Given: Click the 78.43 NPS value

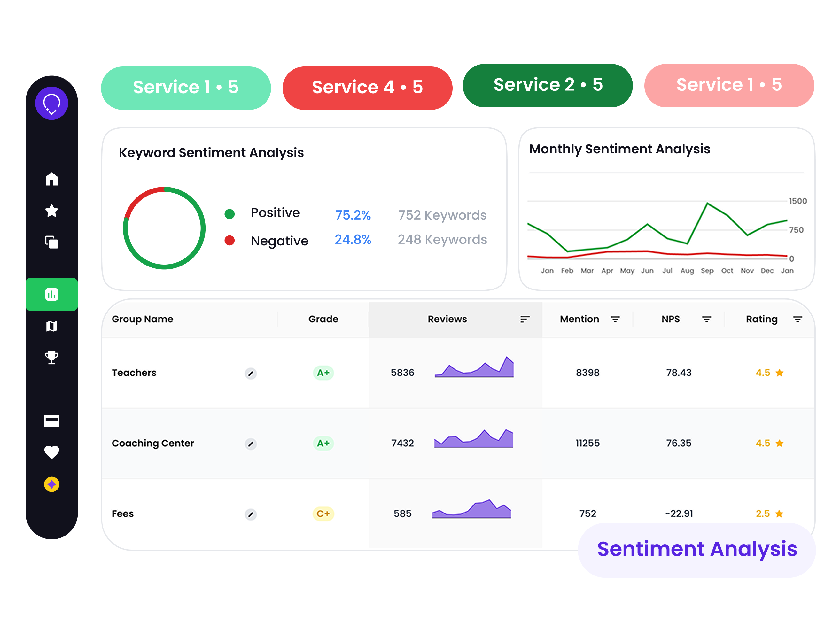Looking at the screenshot, I should click(x=679, y=373).
